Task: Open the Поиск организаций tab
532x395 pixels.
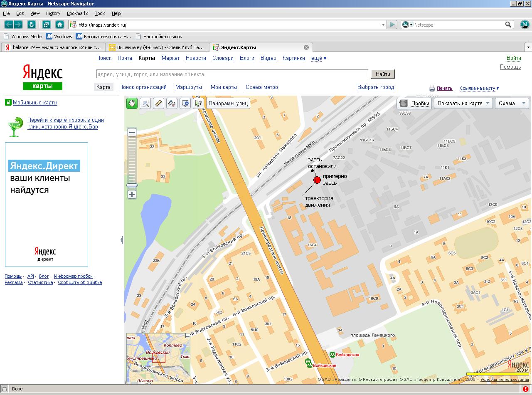Action: click(143, 87)
